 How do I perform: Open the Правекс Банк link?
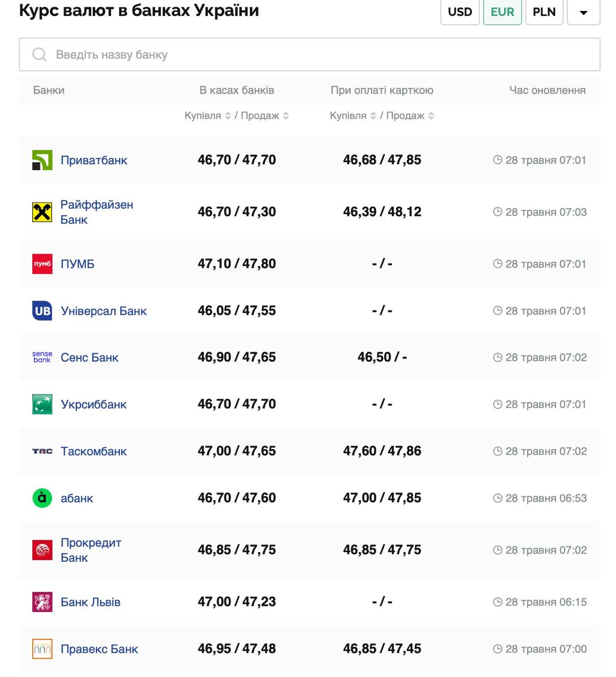[x=99, y=649]
